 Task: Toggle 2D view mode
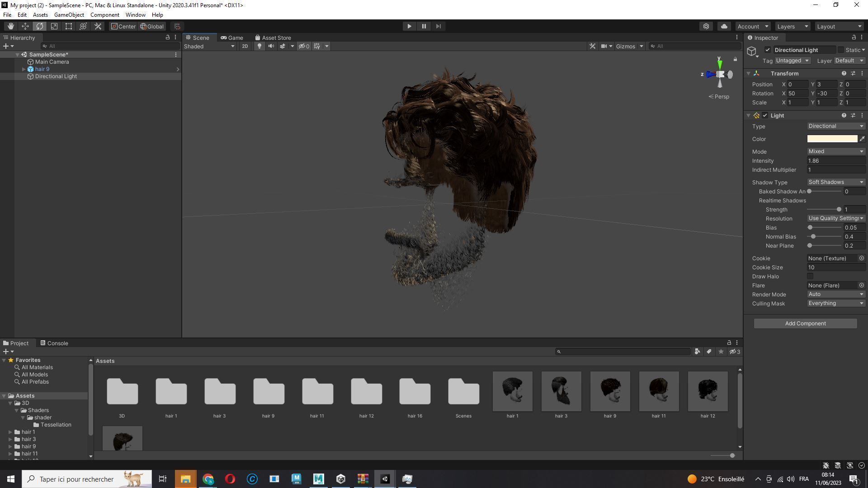point(245,46)
